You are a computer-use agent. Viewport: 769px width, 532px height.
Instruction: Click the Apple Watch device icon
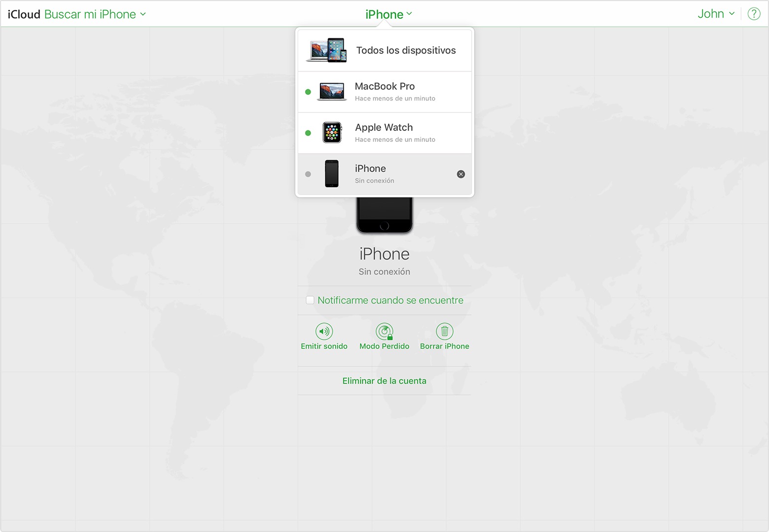click(332, 133)
